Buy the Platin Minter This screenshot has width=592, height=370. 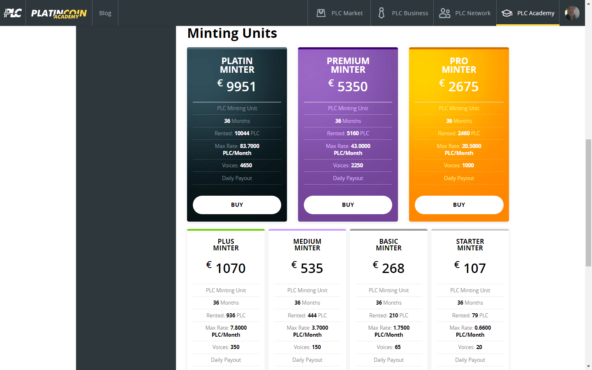click(x=237, y=205)
